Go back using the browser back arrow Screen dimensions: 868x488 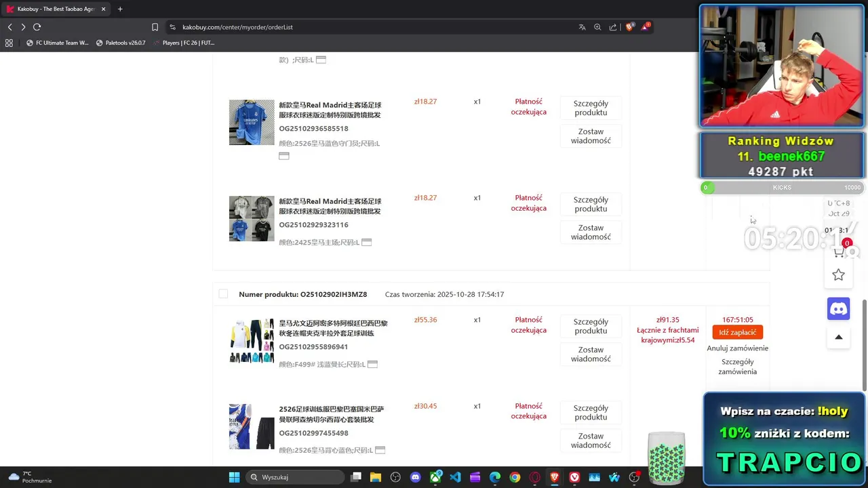pos(9,27)
